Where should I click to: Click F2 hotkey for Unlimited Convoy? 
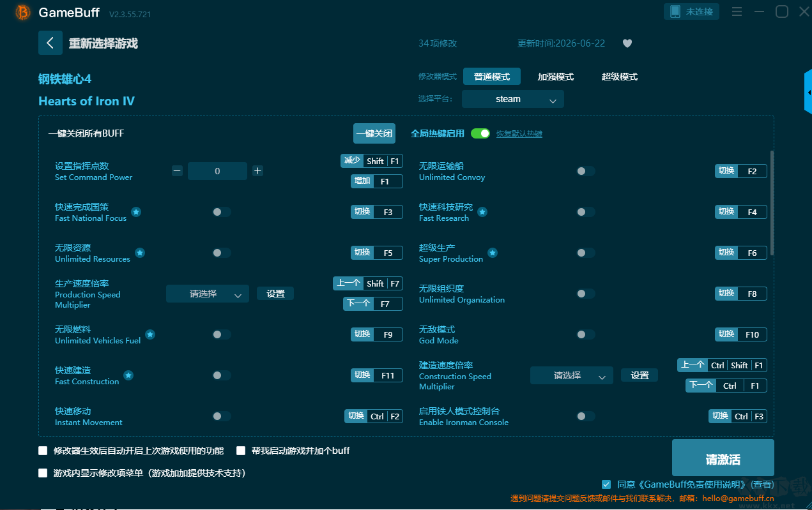pyautogui.click(x=741, y=171)
